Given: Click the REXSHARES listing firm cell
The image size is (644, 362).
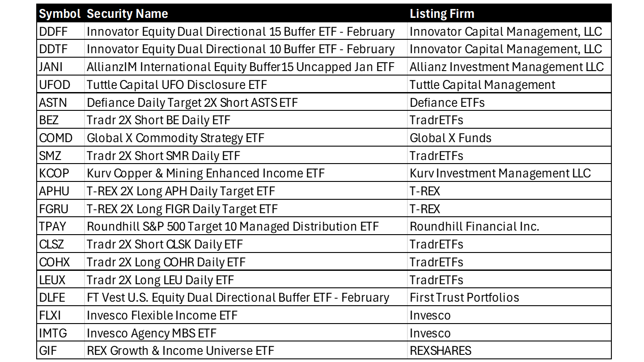Looking at the screenshot, I should [441, 351].
